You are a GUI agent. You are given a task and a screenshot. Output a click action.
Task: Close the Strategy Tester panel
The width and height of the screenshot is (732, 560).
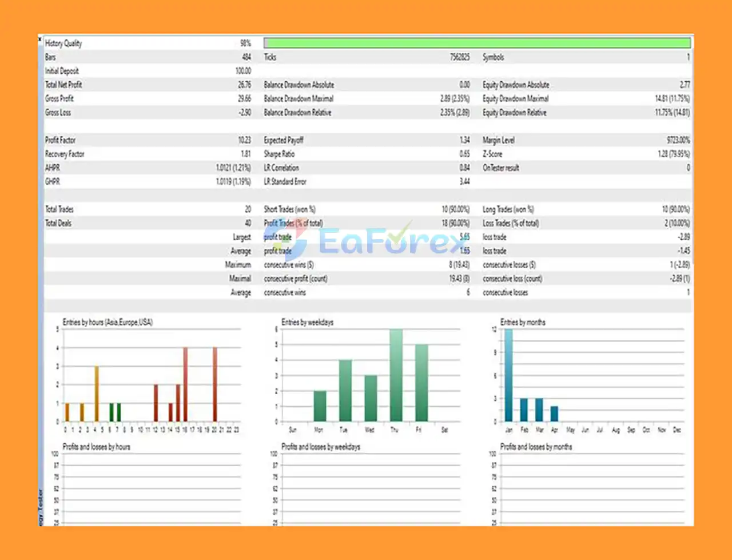tap(40, 39)
